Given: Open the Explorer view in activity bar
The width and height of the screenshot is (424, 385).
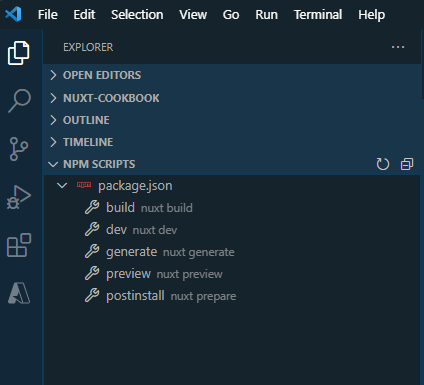Looking at the screenshot, I should click(x=19, y=53).
